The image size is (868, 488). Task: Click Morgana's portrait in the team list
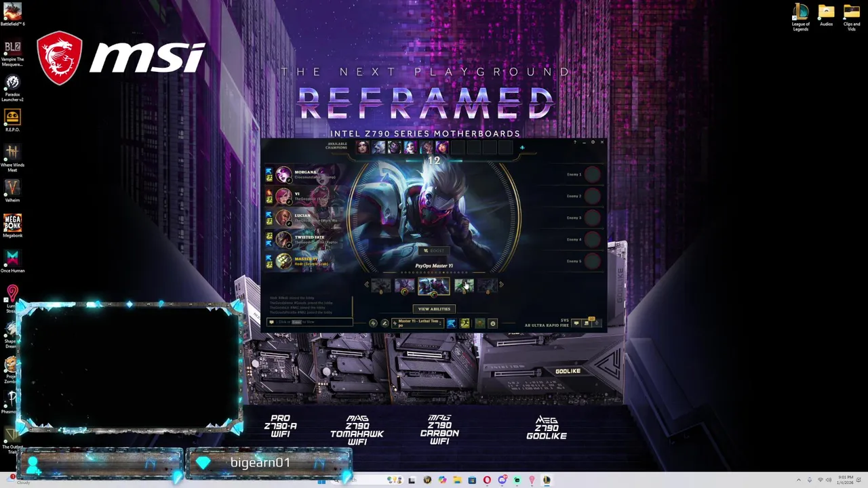pos(283,174)
